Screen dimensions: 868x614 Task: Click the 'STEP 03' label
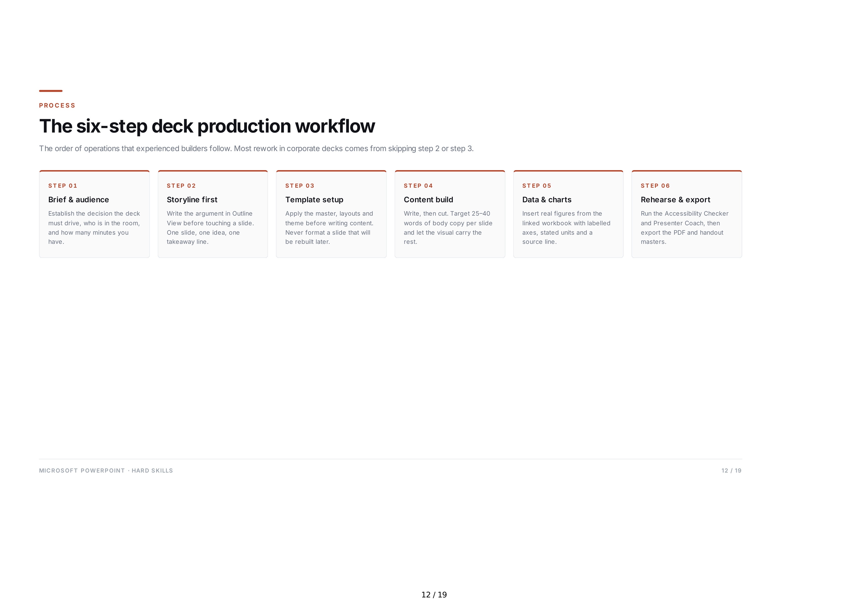300,186
